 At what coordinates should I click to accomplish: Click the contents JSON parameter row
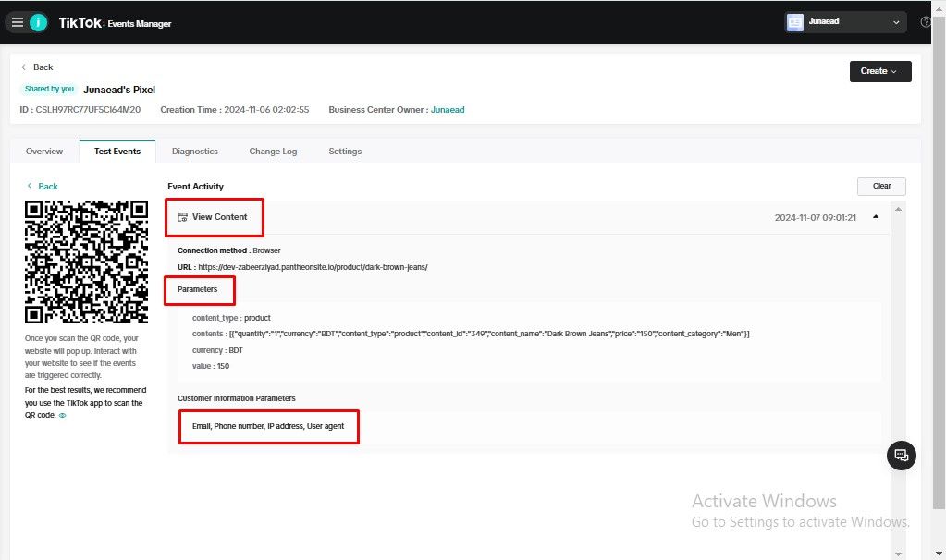pyautogui.click(x=471, y=334)
